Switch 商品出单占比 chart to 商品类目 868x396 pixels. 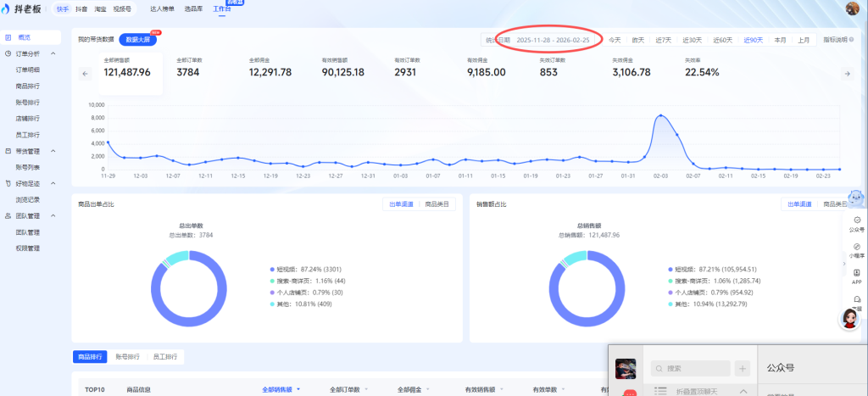(x=438, y=204)
